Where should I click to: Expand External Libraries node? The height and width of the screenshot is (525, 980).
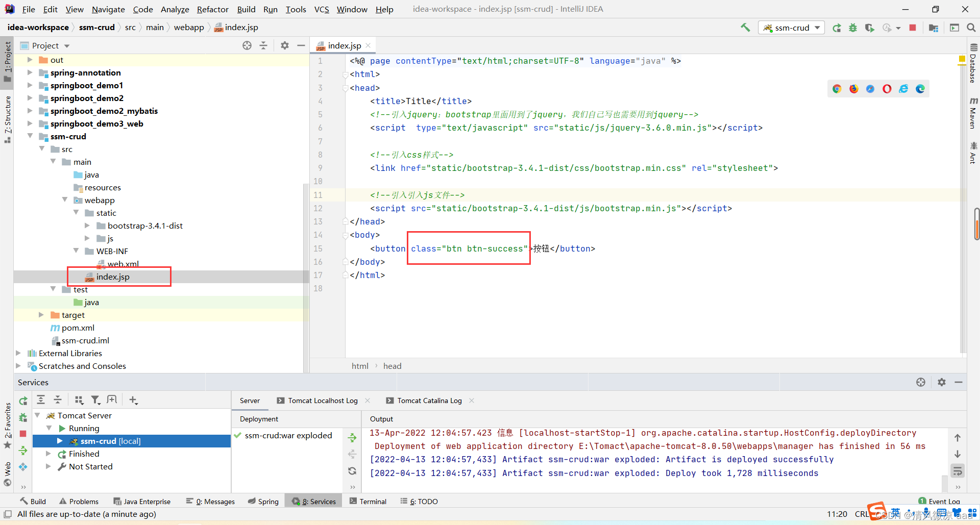pos(18,353)
